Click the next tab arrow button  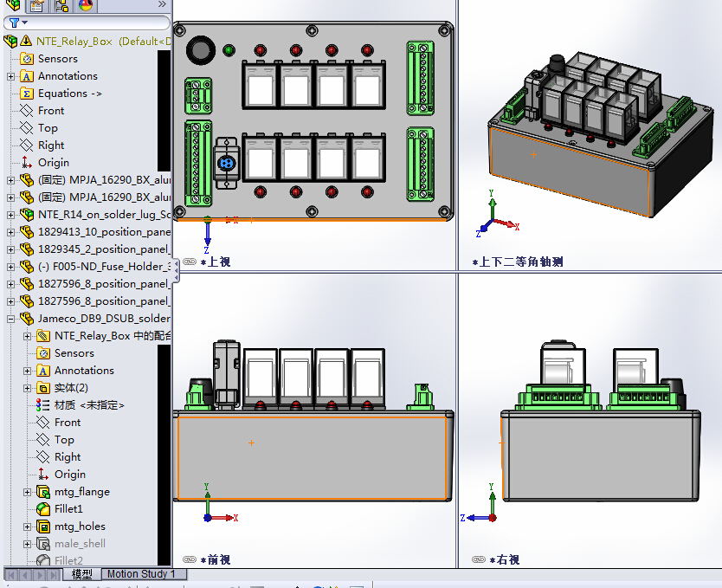click(x=40, y=575)
